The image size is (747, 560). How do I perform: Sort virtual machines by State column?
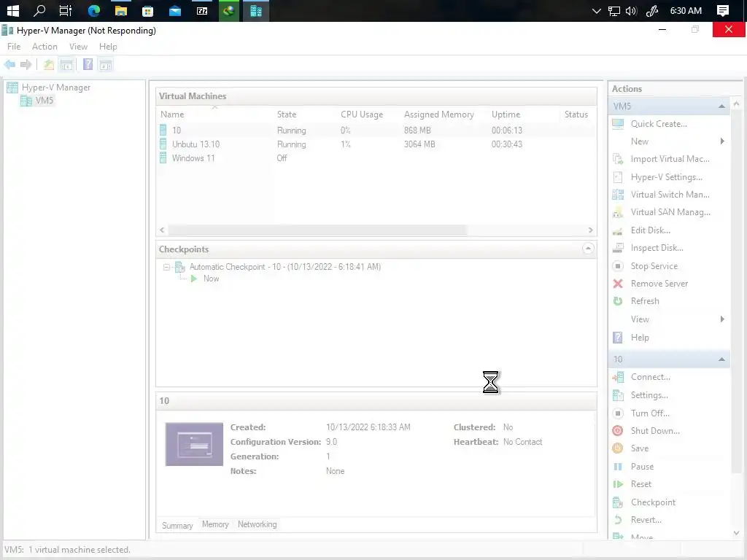[287, 114]
